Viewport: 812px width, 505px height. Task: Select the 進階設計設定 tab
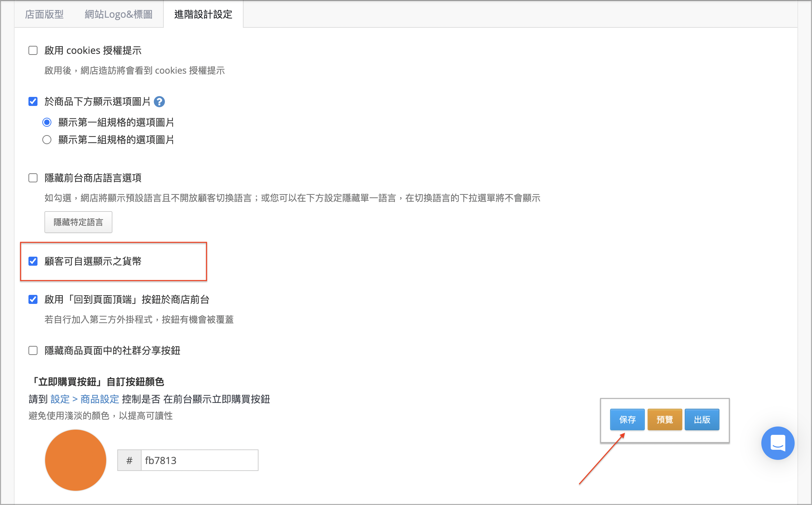pos(203,14)
